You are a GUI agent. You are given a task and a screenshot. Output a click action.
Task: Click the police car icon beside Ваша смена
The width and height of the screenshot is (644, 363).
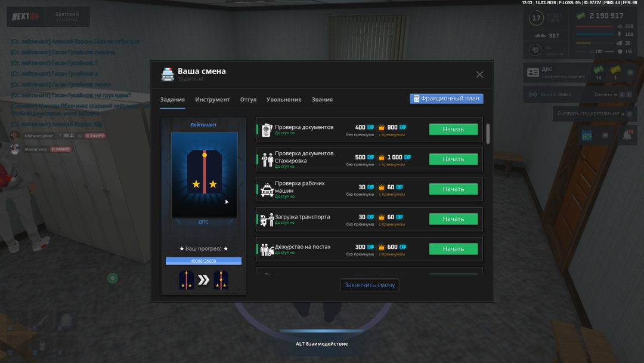pos(168,74)
